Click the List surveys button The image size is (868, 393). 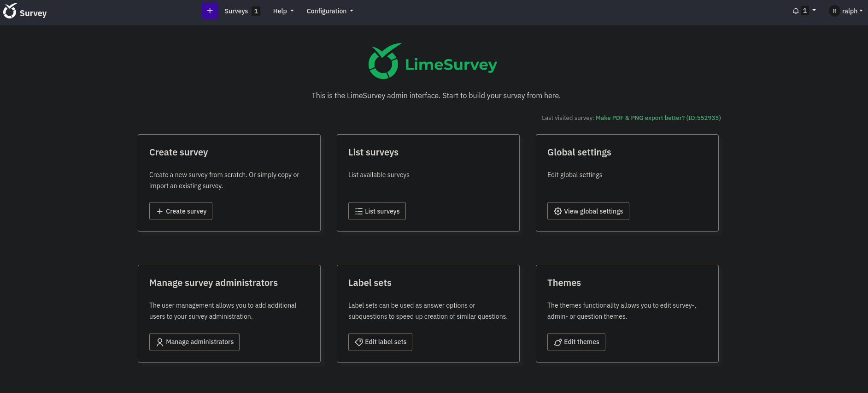tap(377, 211)
